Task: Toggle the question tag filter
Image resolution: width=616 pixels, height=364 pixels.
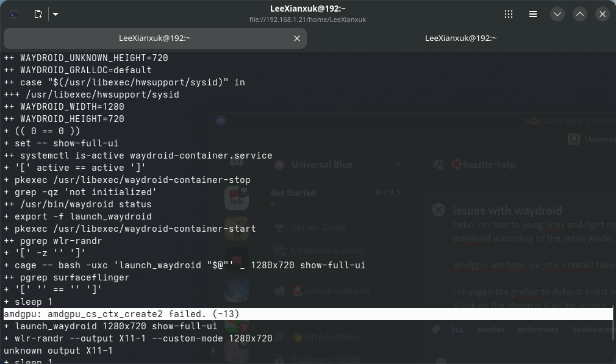Action: 490,329
